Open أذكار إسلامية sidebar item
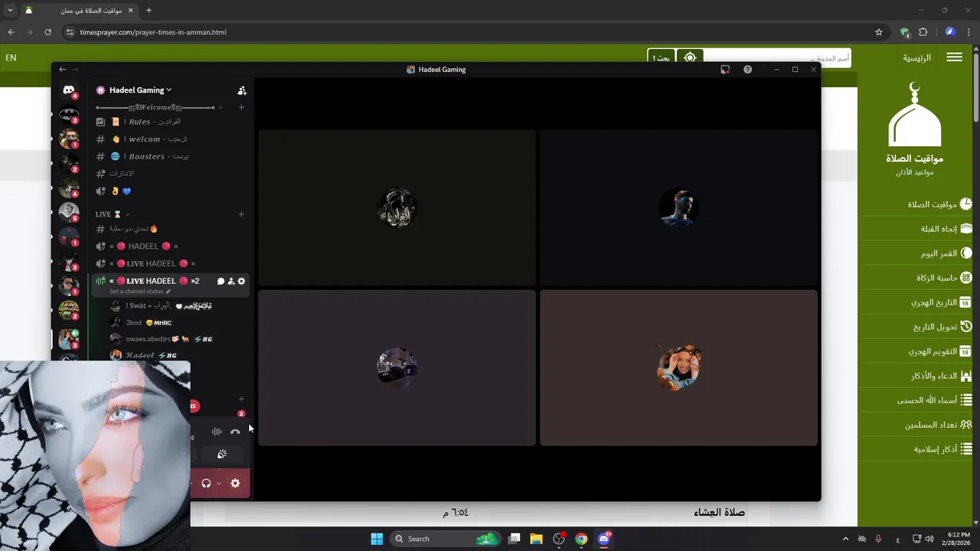 click(916, 449)
